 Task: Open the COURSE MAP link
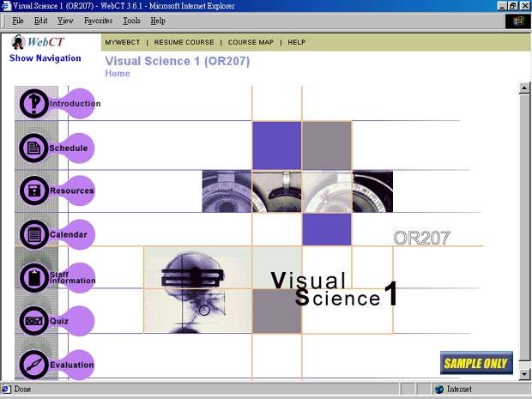(x=251, y=42)
